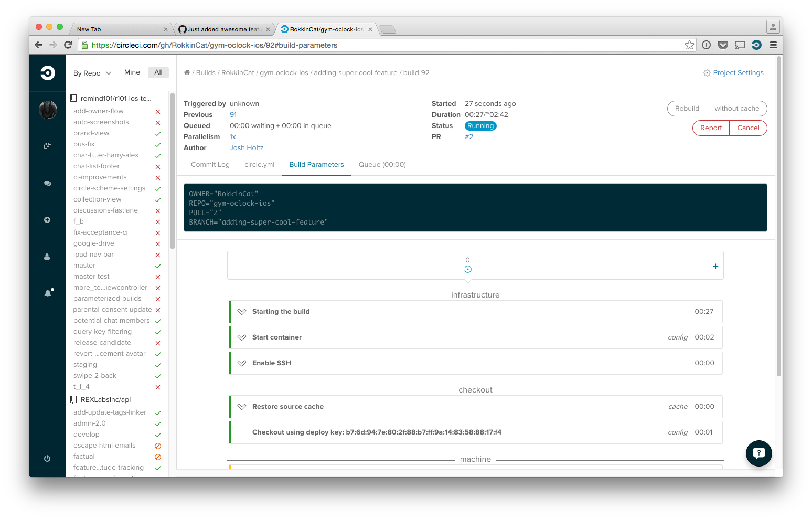
Task: Click the remind101 repo book icon
Action: point(73,98)
